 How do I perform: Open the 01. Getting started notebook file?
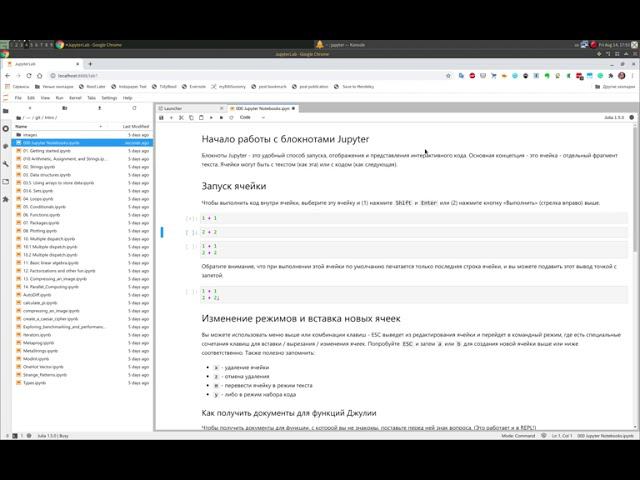coord(82,151)
